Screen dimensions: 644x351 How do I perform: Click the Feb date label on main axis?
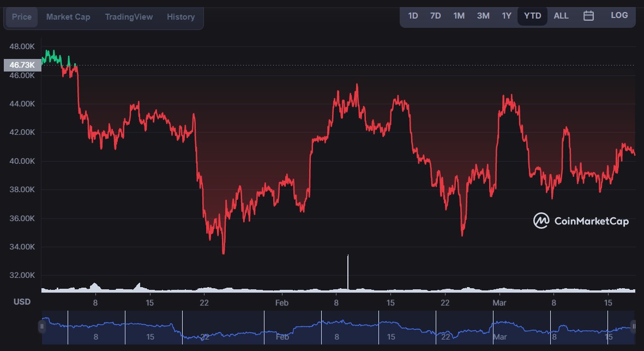pyautogui.click(x=282, y=303)
